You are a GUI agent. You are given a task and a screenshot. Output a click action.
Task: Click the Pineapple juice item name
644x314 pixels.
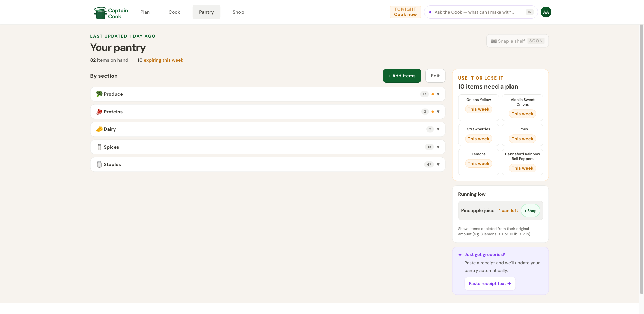click(478, 210)
